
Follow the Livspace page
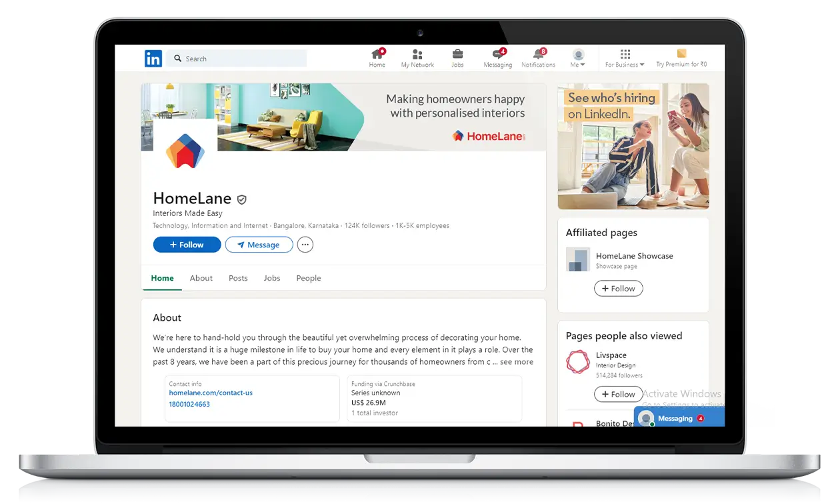(x=619, y=394)
